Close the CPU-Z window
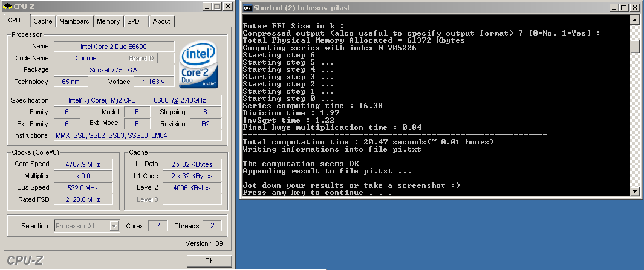Viewport: 644px width, 270px height. 227,7
